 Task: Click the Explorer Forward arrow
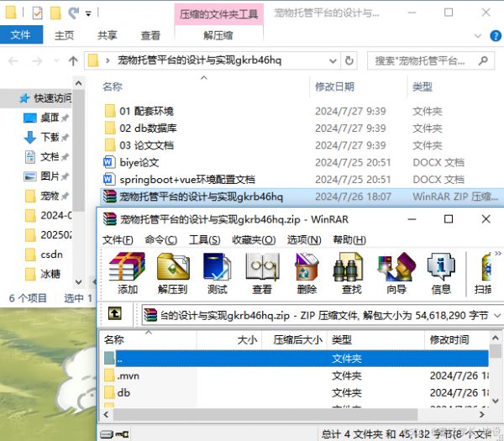pyautogui.click(x=37, y=60)
